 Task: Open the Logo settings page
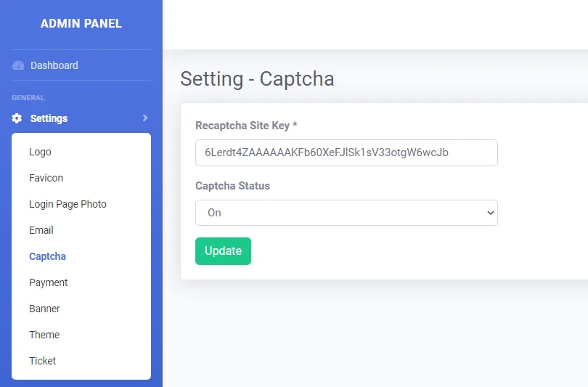[40, 152]
